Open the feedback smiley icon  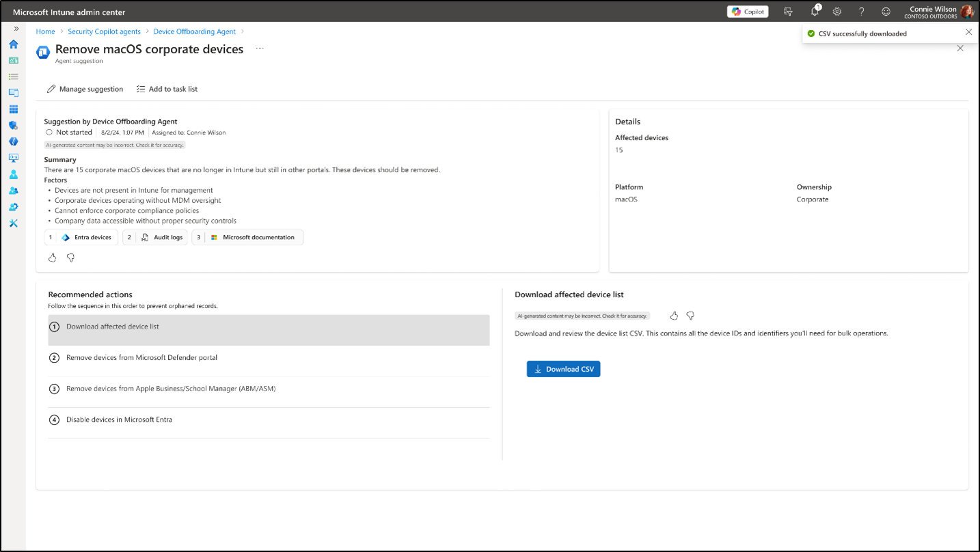pyautogui.click(x=885, y=11)
